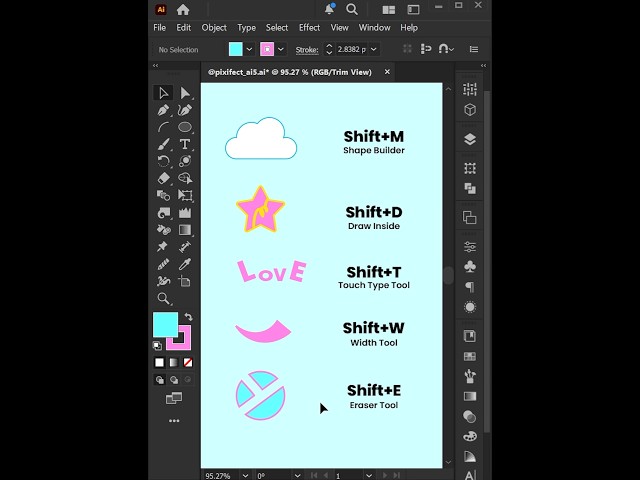Change the screen mode

click(x=174, y=398)
